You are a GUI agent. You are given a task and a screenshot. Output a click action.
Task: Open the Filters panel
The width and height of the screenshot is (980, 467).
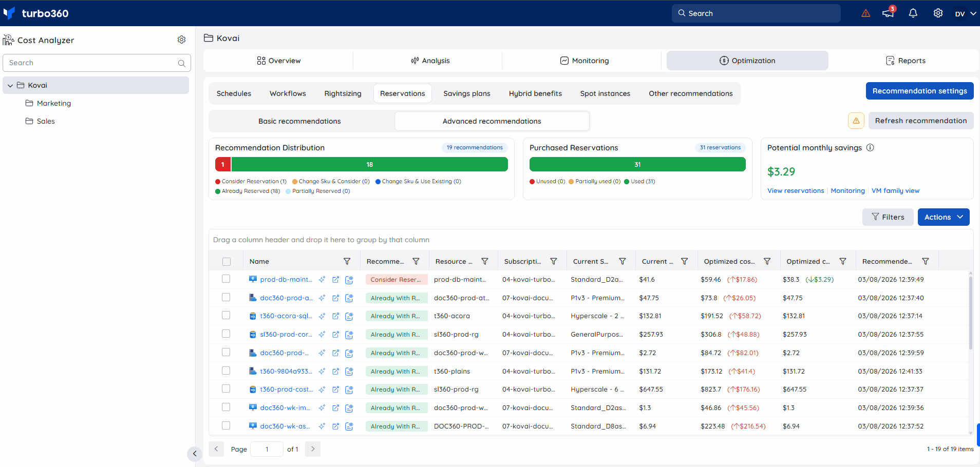point(888,217)
